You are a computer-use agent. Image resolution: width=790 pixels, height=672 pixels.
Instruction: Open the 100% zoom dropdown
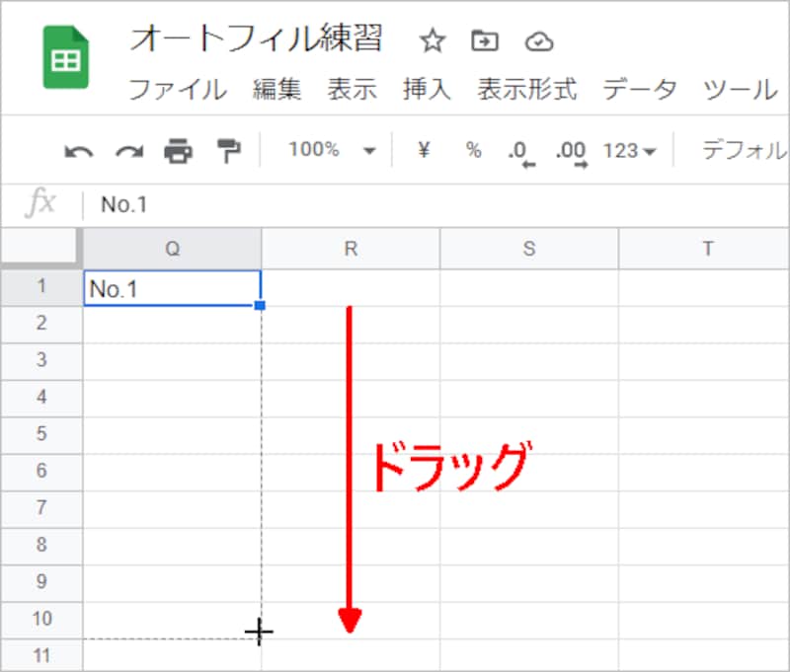point(330,149)
